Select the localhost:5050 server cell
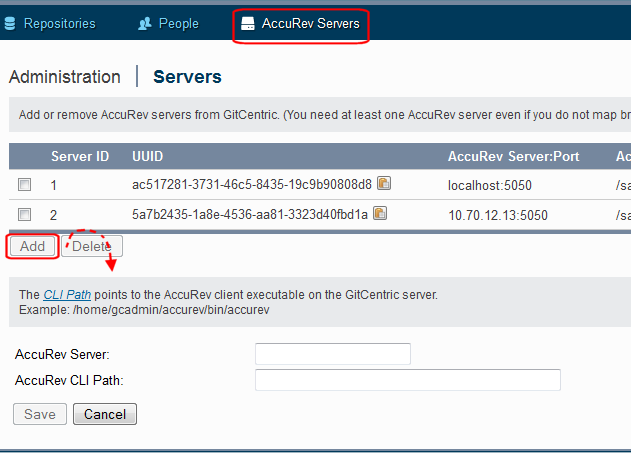631x453 pixels. pos(489,185)
